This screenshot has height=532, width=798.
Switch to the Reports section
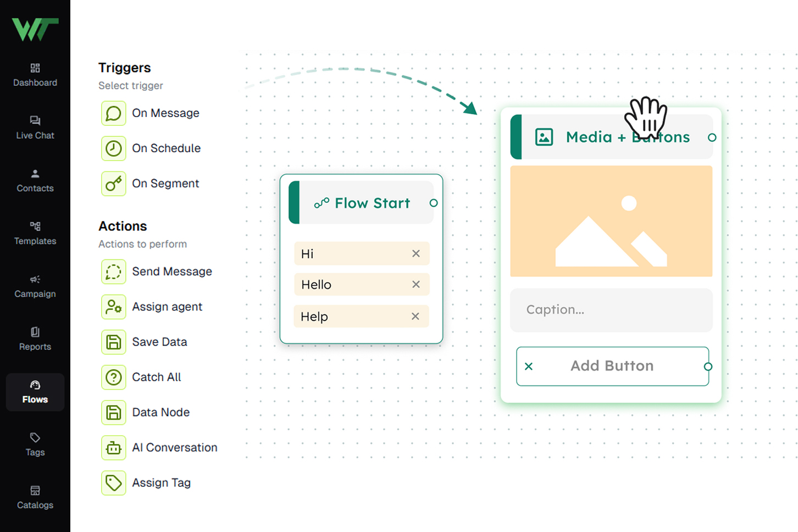pyautogui.click(x=35, y=339)
